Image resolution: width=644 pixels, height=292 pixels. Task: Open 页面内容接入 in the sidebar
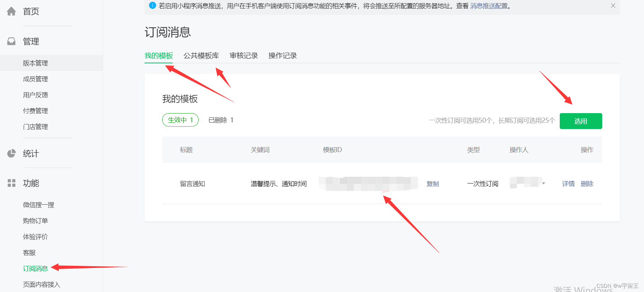click(x=42, y=285)
